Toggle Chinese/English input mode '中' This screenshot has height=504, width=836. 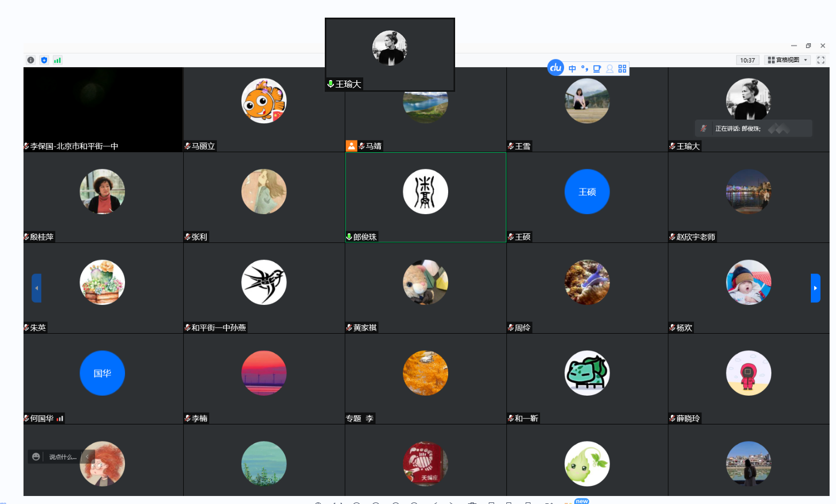pyautogui.click(x=572, y=69)
